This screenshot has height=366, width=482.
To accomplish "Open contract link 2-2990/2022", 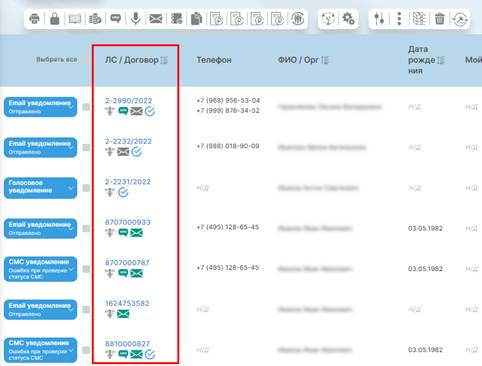I will click(x=128, y=101).
